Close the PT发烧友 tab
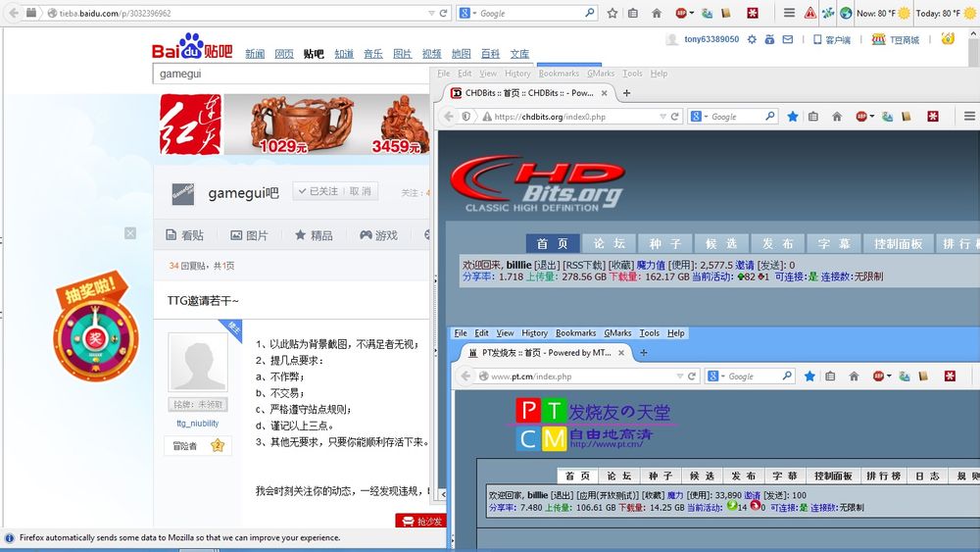The image size is (980, 552). point(621,353)
